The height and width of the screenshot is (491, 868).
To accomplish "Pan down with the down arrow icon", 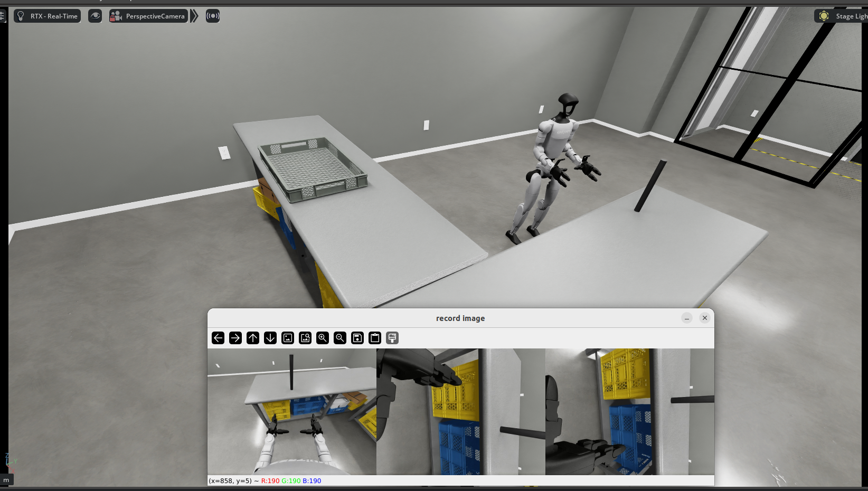I will point(270,338).
